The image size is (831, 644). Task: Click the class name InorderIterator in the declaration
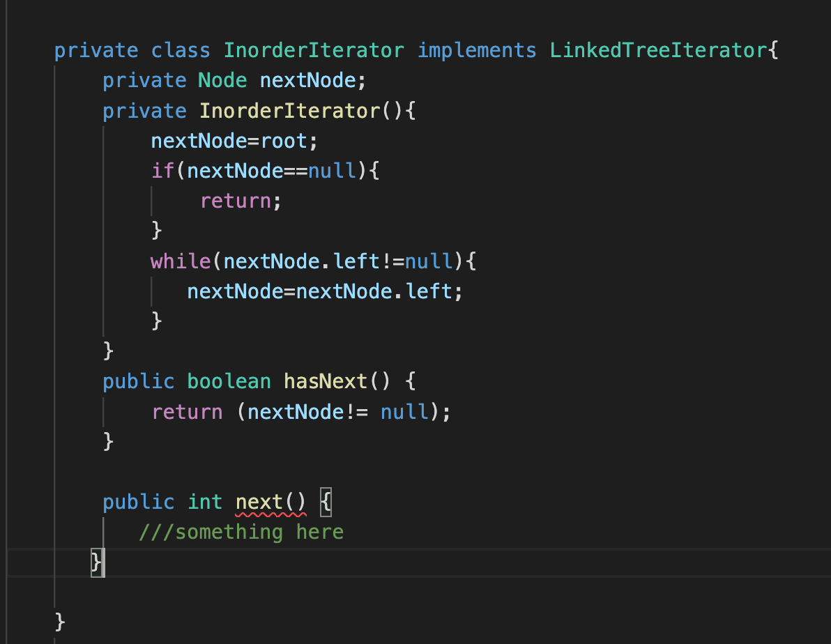click(x=314, y=50)
